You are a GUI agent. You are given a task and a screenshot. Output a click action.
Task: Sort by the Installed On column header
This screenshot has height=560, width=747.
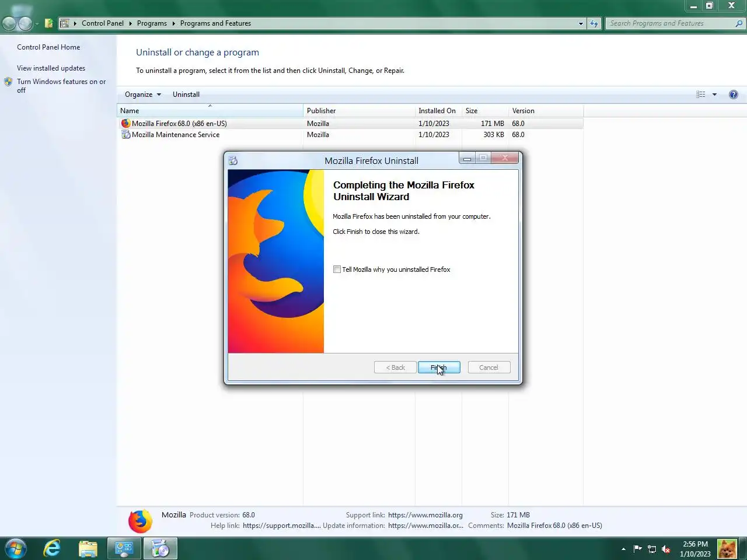pyautogui.click(x=438, y=111)
